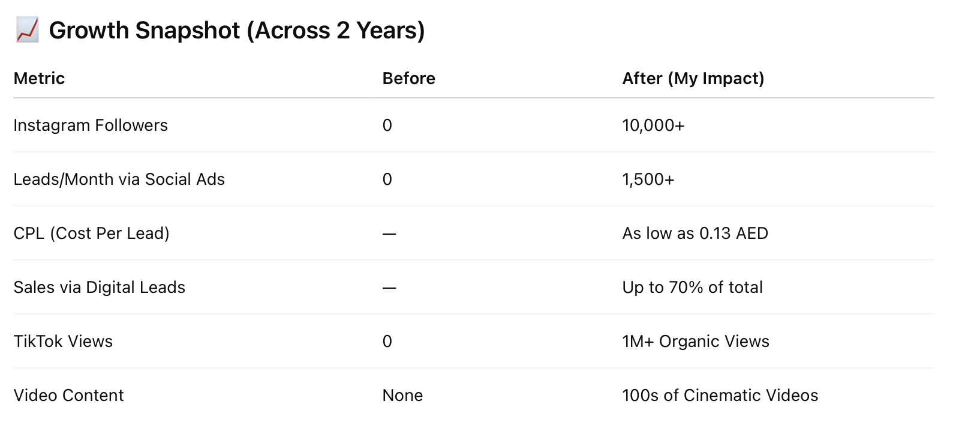Click the None value for Video Content
The height and width of the screenshot is (425, 980).
(402, 396)
